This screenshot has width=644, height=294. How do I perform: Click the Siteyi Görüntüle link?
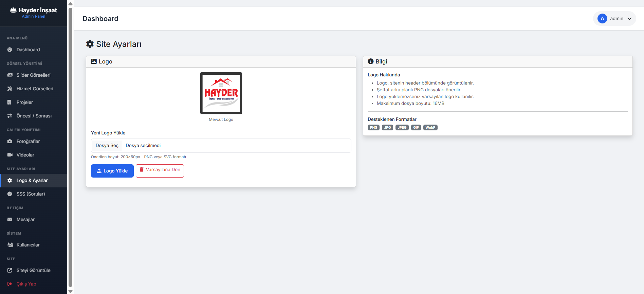34,270
